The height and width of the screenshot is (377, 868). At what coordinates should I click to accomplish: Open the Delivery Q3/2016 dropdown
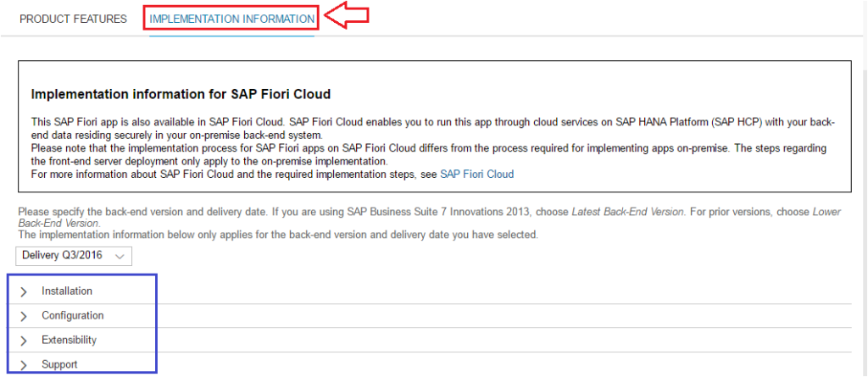click(74, 256)
